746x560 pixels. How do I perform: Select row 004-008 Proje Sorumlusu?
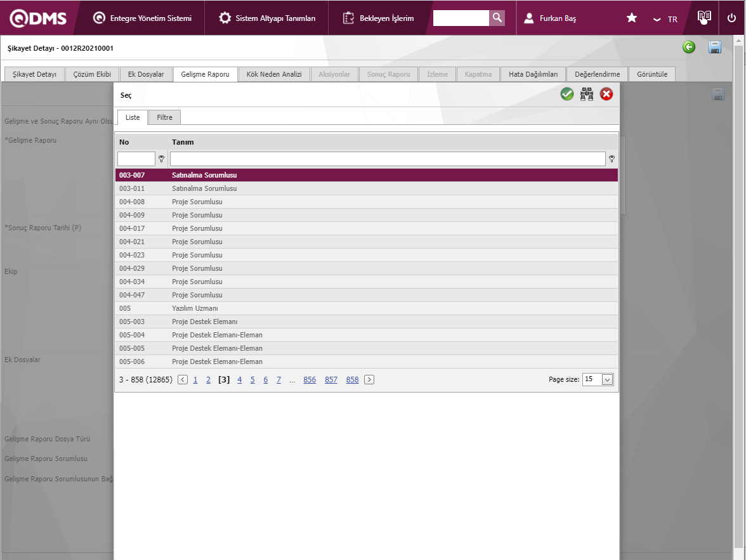[x=367, y=202]
